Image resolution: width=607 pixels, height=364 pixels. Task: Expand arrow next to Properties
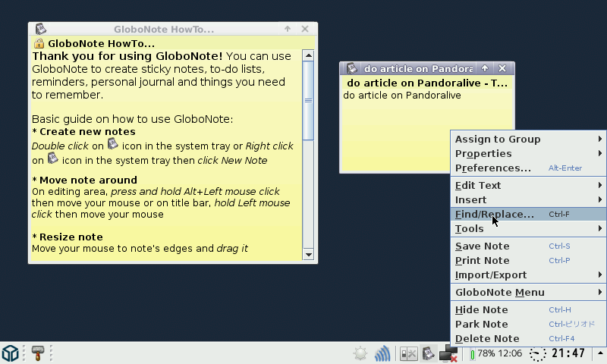(x=600, y=153)
